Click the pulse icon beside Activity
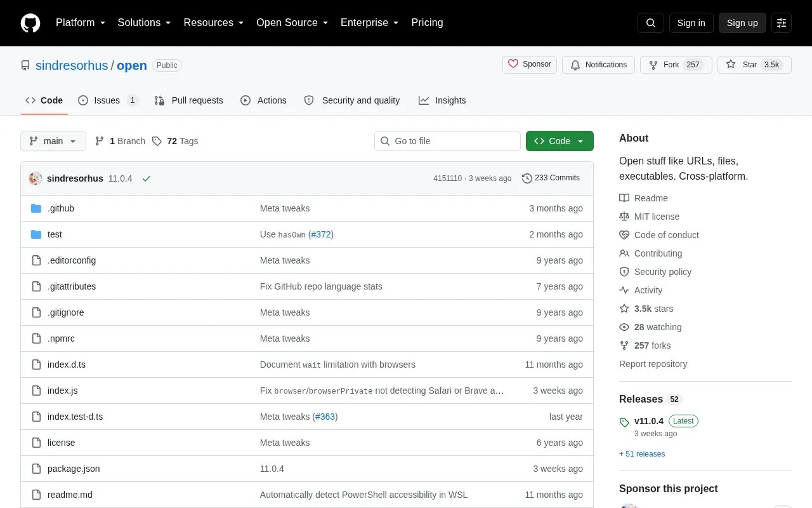This screenshot has height=508, width=812. tap(624, 290)
